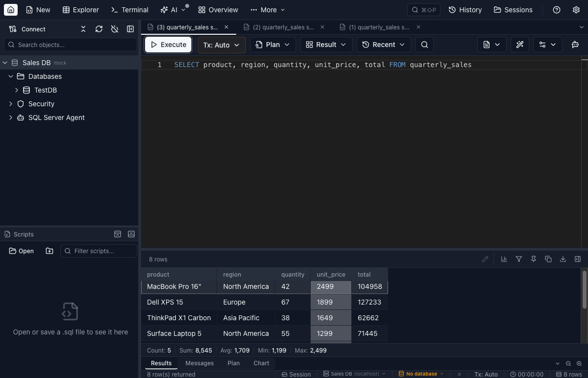588x378 pixels.
Task: Expand the TestDB database node
Action: click(17, 90)
